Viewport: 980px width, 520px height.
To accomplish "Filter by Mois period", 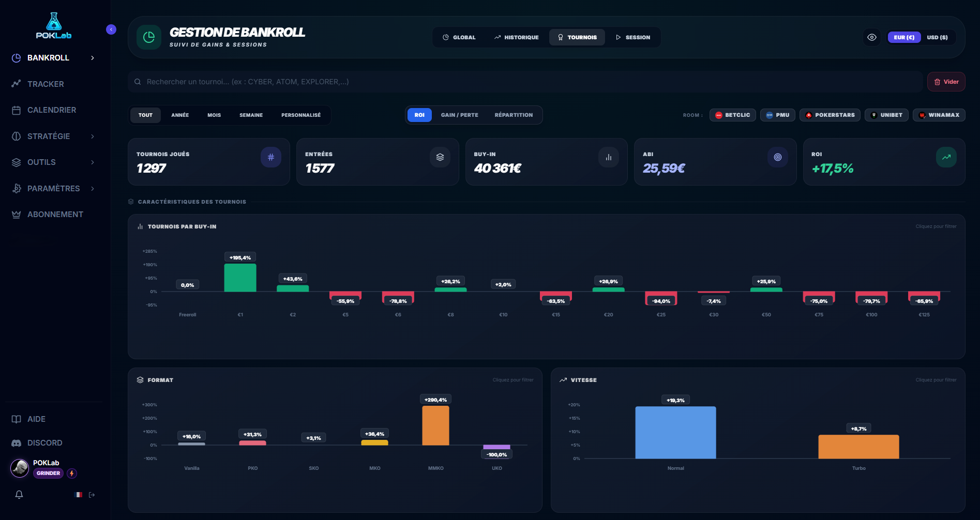I will (214, 115).
